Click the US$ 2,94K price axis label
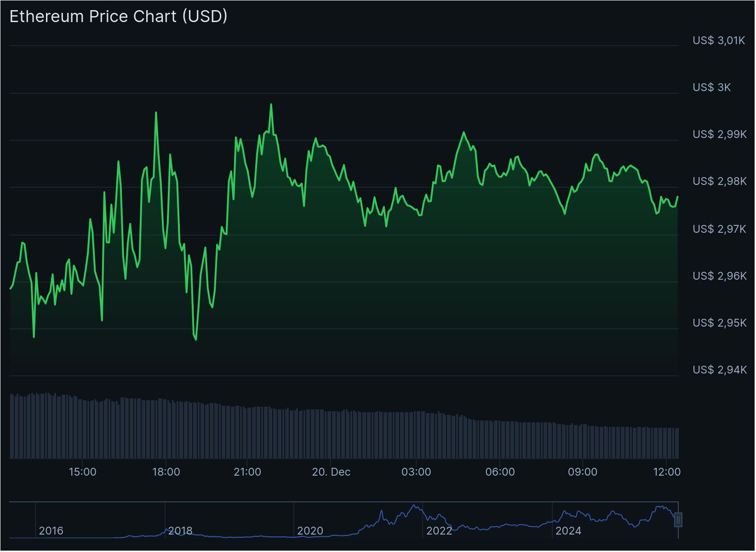The image size is (756, 552). click(719, 369)
